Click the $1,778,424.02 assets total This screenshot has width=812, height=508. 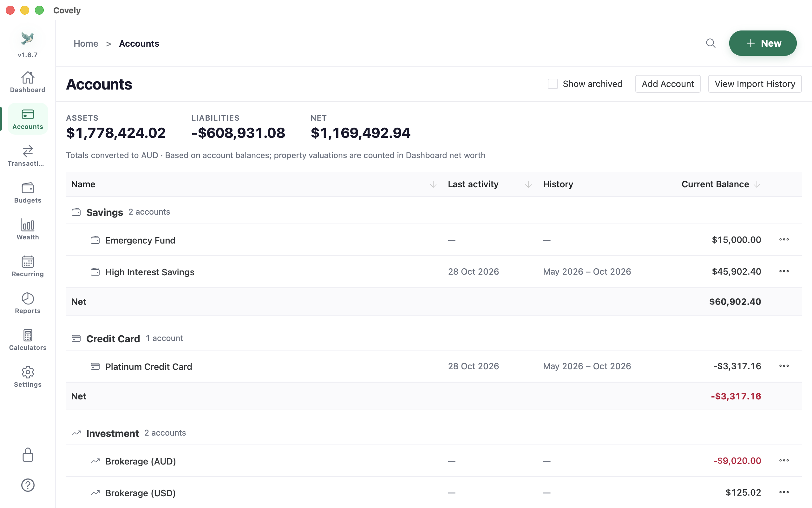point(116,133)
